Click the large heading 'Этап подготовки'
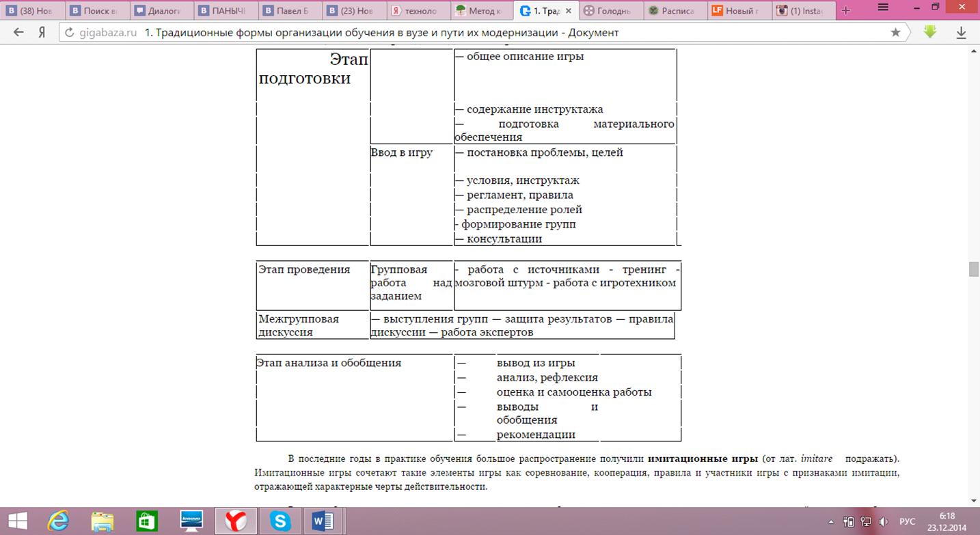Screen dimensions: 980x535 tap(314, 68)
